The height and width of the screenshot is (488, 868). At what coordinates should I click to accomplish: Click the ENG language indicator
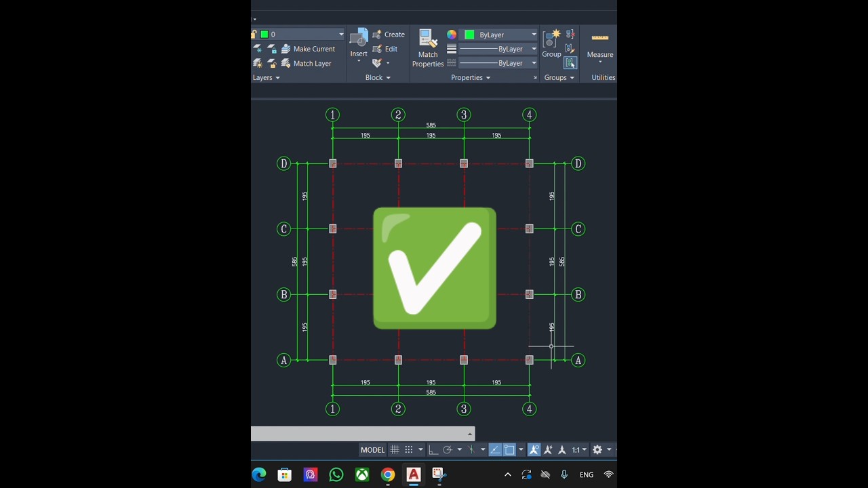(587, 474)
